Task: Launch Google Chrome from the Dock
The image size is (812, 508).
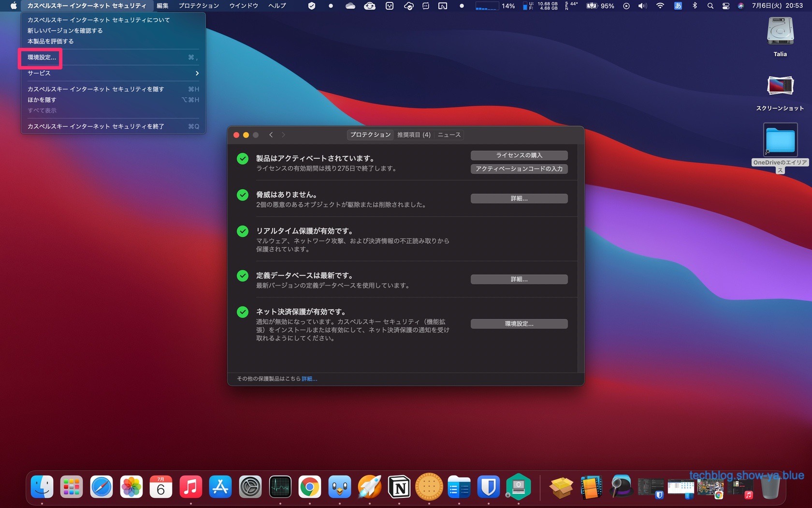Action: coord(309,487)
